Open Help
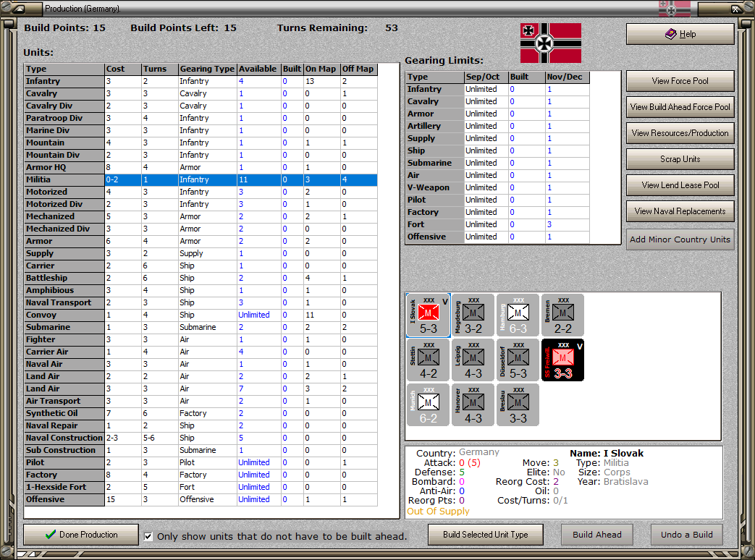The width and height of the screenshot is (755, 560). (680, 34)
